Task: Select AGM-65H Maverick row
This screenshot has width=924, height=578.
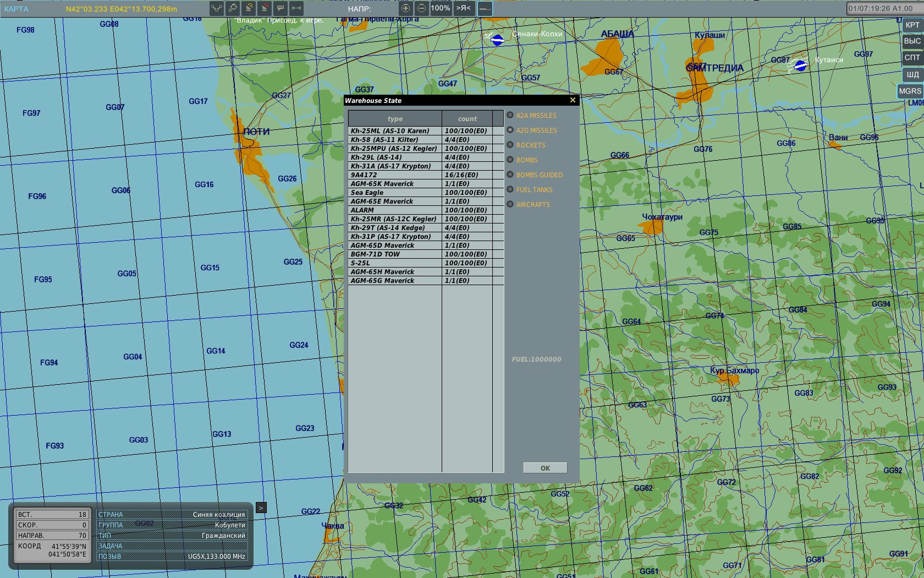Action: [426, 272]
